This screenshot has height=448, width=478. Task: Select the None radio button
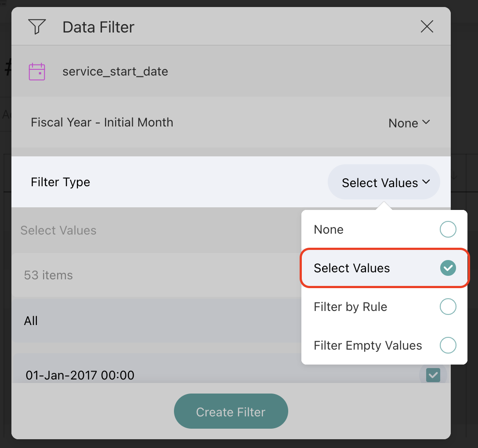pyautogui.click(x=448, y=229)
